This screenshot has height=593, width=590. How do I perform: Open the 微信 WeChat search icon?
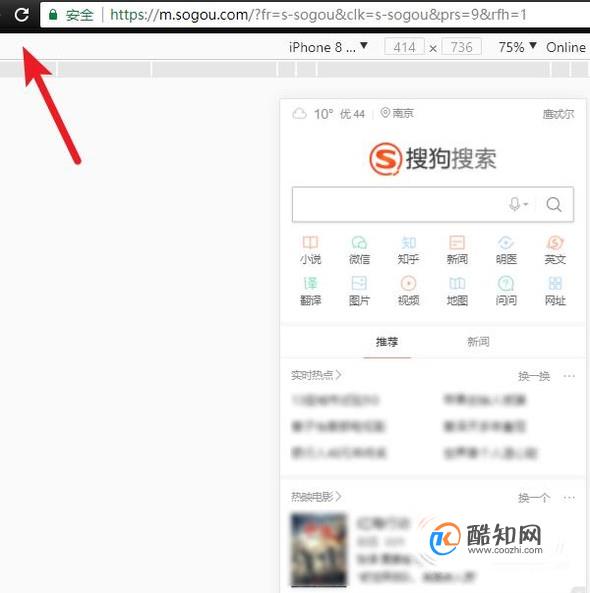coord(359,250)
